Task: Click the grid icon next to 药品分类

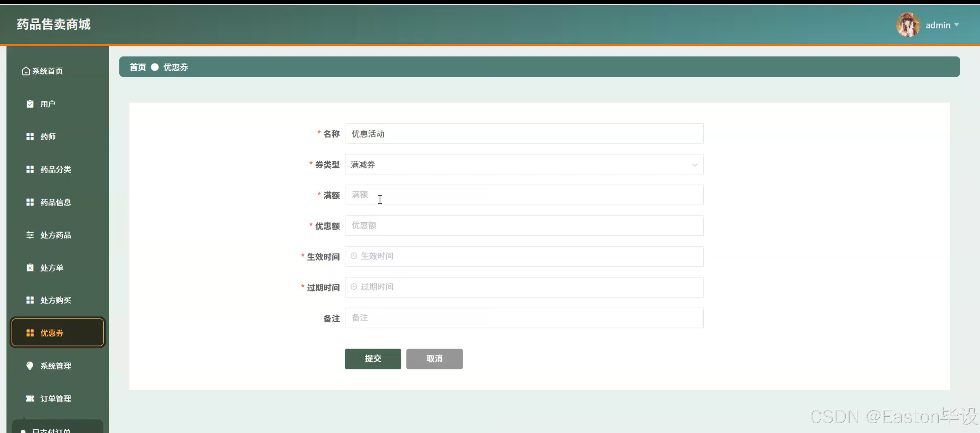Action: (x=30, y=169)
